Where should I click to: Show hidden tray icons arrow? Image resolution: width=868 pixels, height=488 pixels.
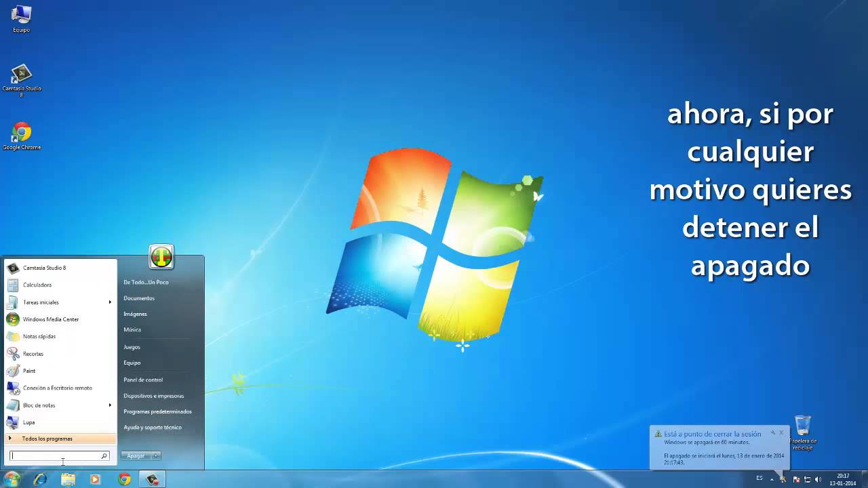click(772, 479)
